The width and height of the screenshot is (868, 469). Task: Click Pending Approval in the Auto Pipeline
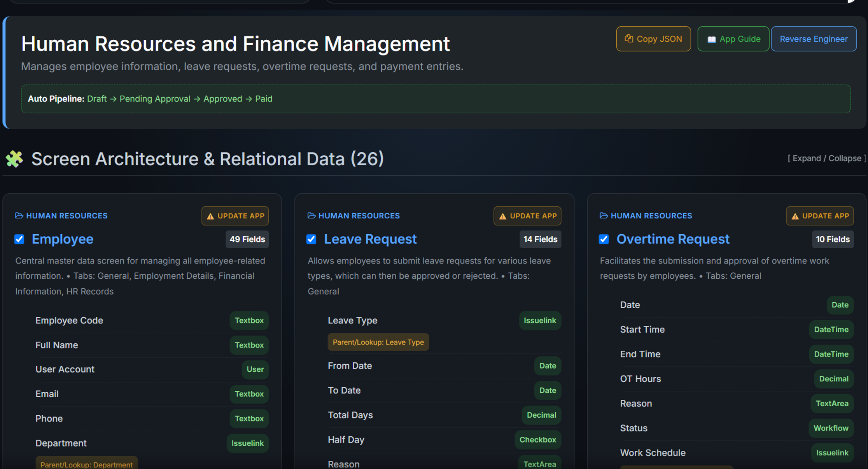tap(155, 99)
